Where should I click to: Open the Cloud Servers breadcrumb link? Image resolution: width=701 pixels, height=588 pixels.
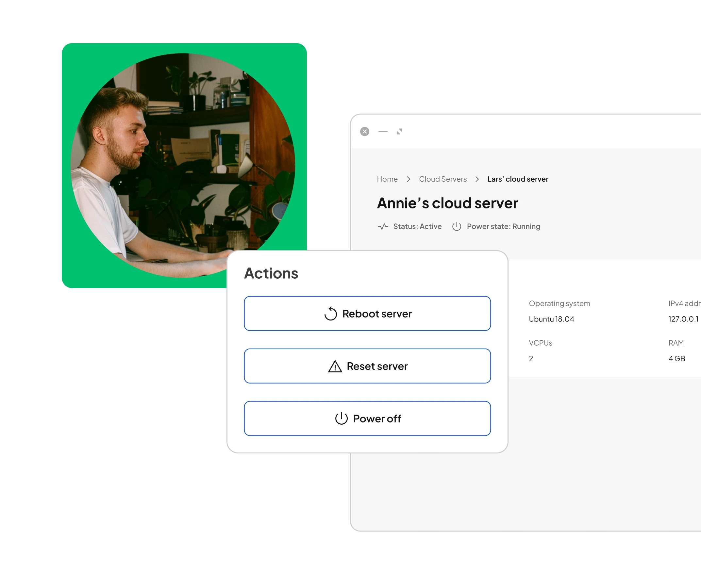[x=442, y=179]
